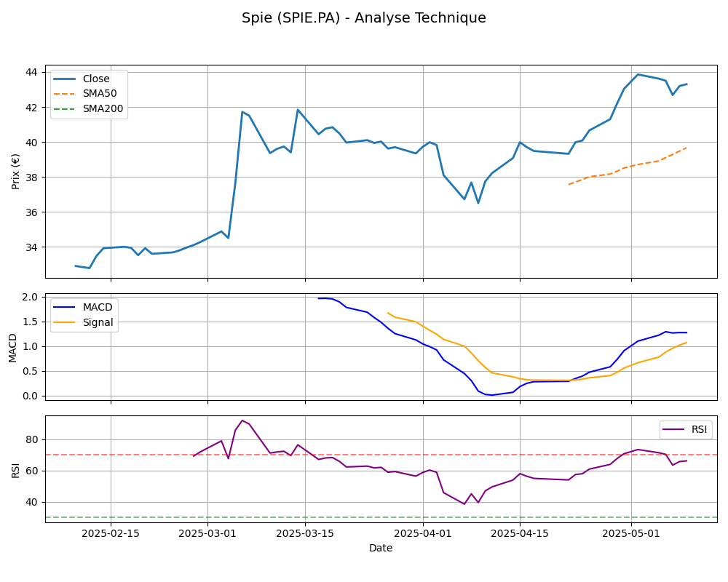The width and height of the screenshot is (728, 582).
Task: Click the green dashed RSI oversold line
Action: (x=381, y=517)
